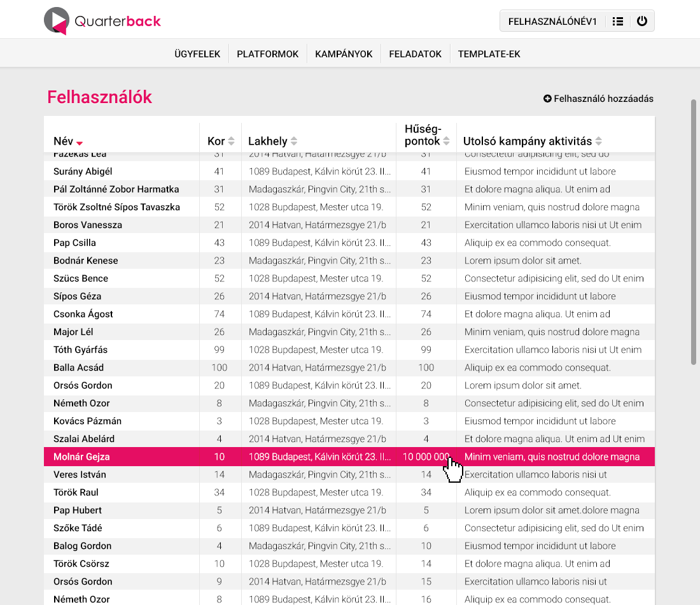Click the vertical scrollbar on the right
700x605 pixels.
coord(693,232)
